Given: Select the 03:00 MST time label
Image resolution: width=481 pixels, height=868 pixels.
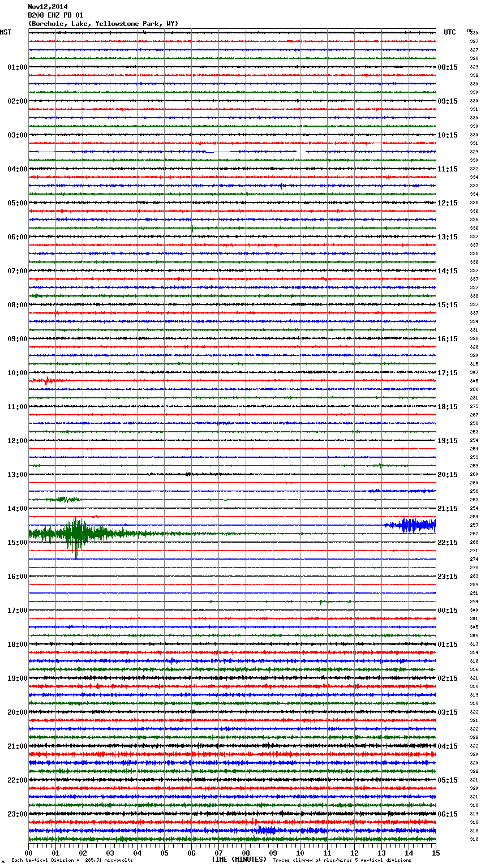Looking at the screenshot, I should pos(18,135).
